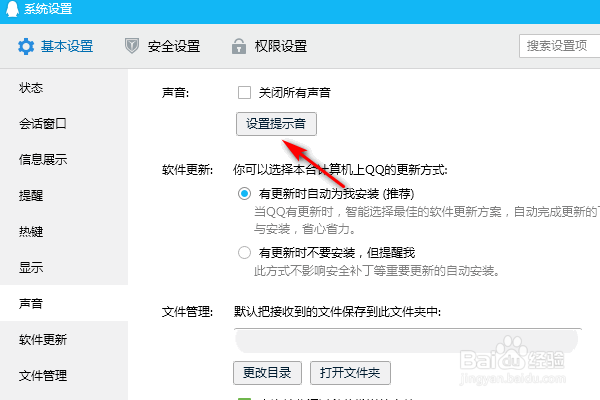The width and height of the screenshot is (600, 400).
Task: Focus the 搜索设置项 search box
Action: pyautogui.click(x=559, y=46)
